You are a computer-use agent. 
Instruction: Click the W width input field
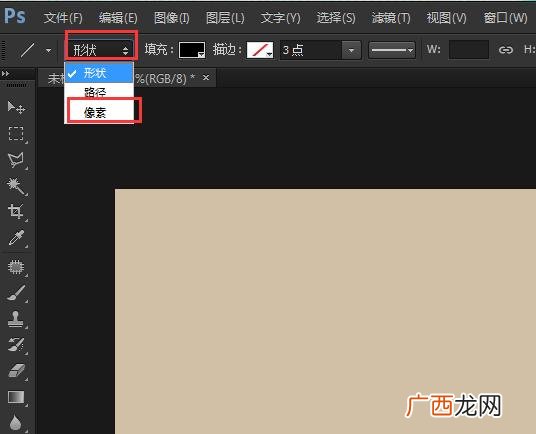pos(469,50)
